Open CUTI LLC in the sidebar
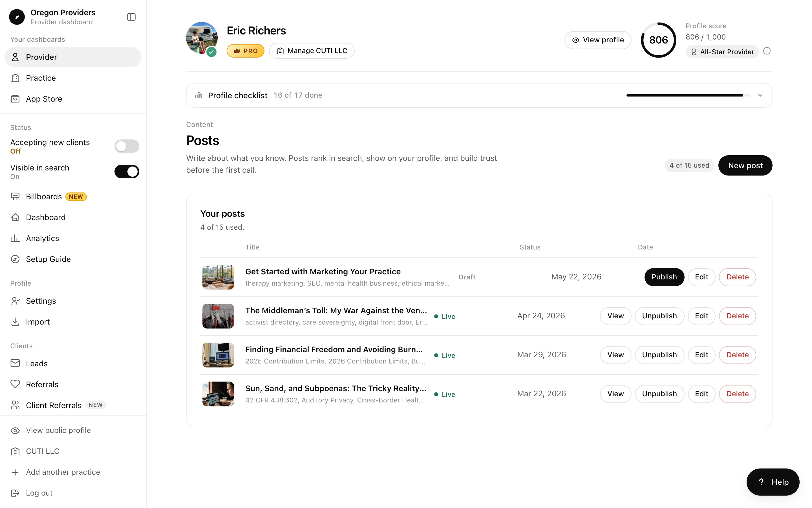The width and height of the screenshot is (812, 508). point(73,451)
